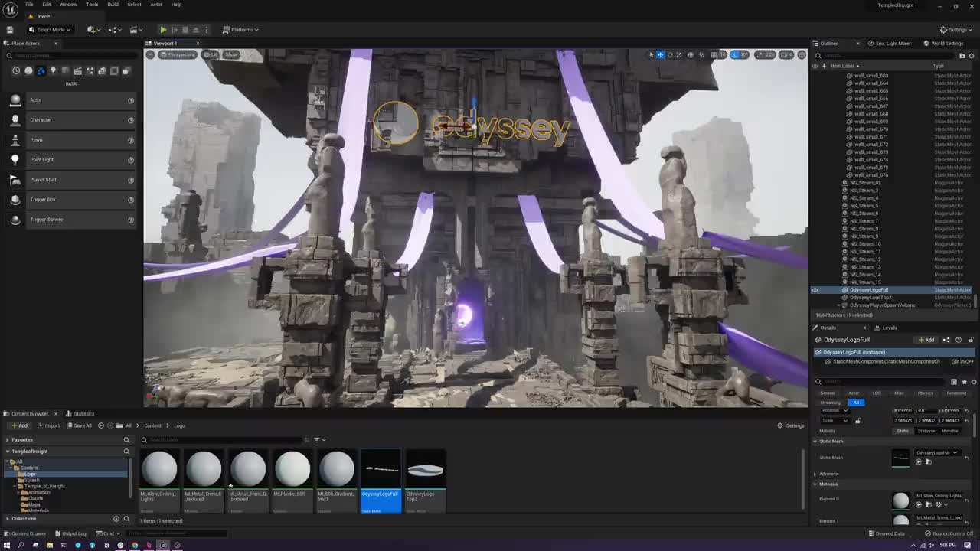Switch to the Levels tab in the Details panel
This screenshot has height=551, width=980.
(889, 328)
